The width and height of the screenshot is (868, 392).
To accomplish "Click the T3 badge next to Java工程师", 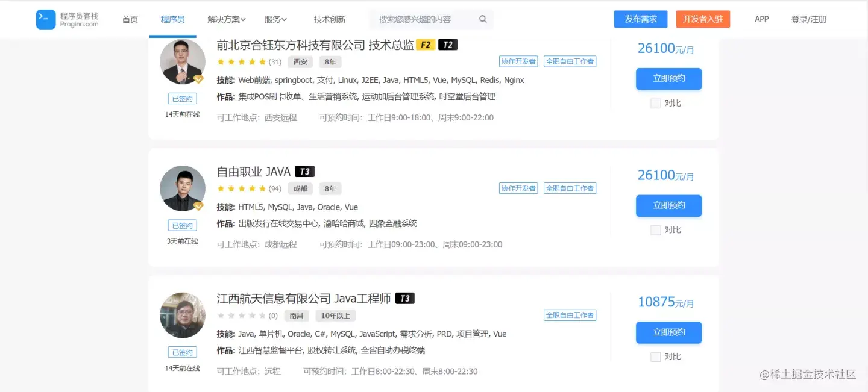I will coord(405,299).
